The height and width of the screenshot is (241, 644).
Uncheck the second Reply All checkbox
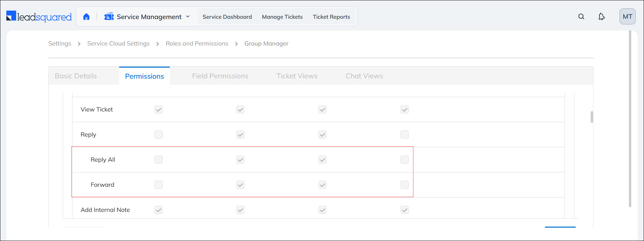pyautogui.click(x=240, y=160)
